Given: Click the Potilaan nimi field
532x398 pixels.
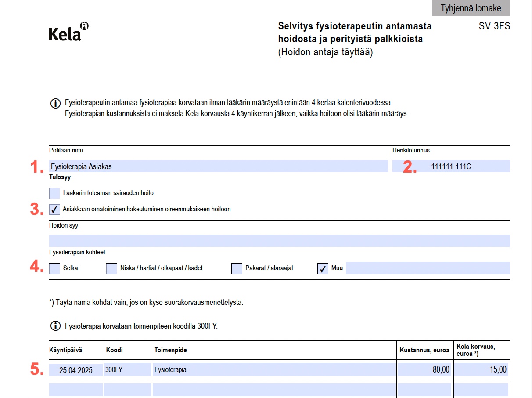Looking at the screenshot, I should click(218, 166).
